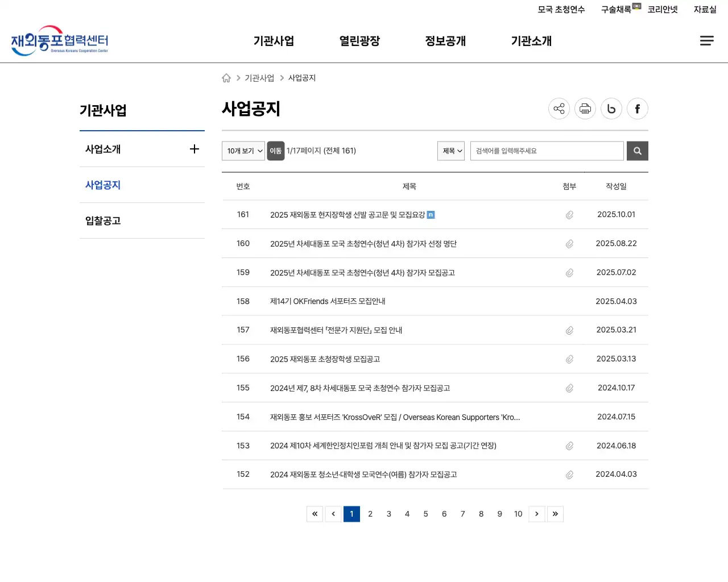Share to Facebook icon

tap(638, 109)
